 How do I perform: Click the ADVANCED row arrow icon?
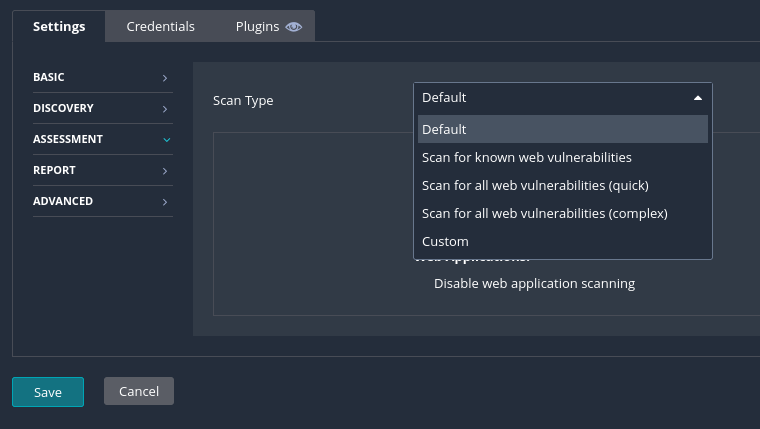pos(165,202)
